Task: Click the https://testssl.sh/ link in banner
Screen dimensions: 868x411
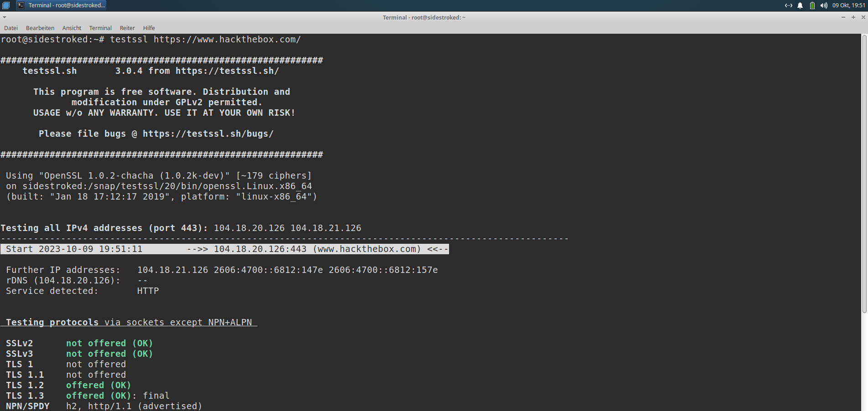Action: [x=227, y=71]
